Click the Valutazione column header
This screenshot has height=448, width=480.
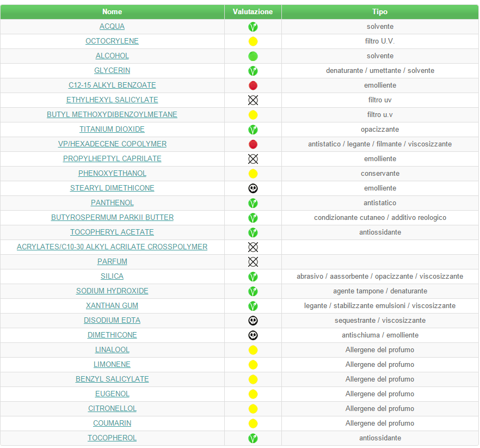click(253, 11)
